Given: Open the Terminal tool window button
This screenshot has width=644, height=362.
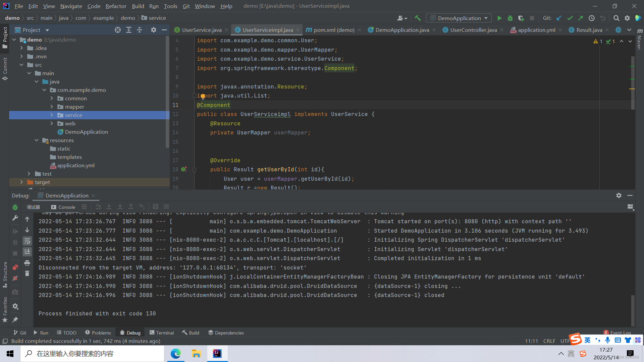Looking at the screenshot, I should (x=162, y=333).
